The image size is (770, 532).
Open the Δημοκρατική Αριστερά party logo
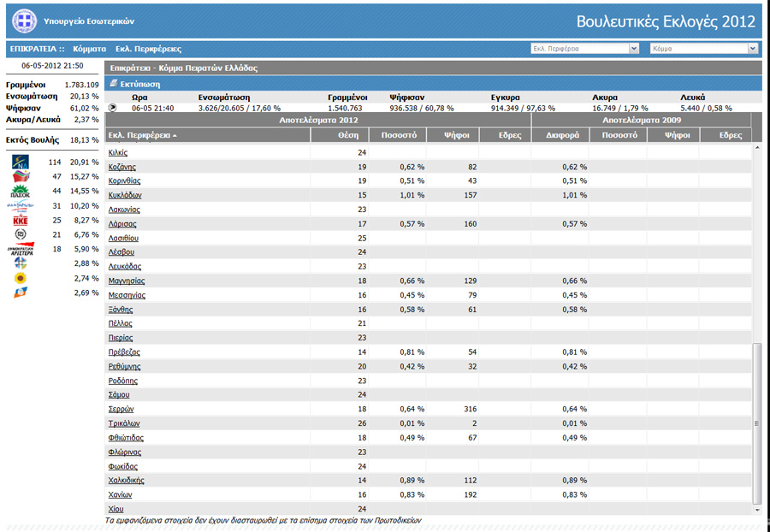coord(21,249)
